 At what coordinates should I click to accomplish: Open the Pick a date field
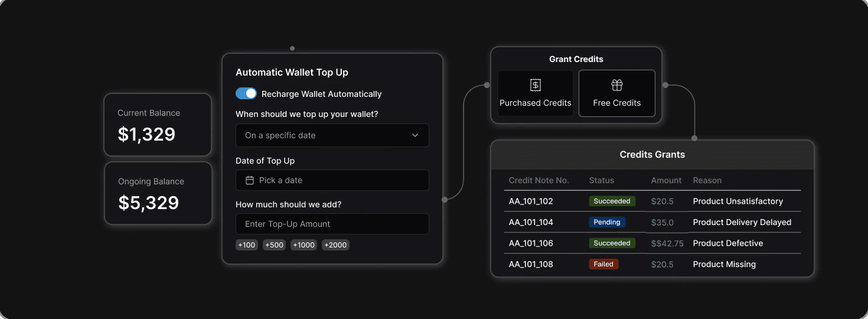click(332, 180)
